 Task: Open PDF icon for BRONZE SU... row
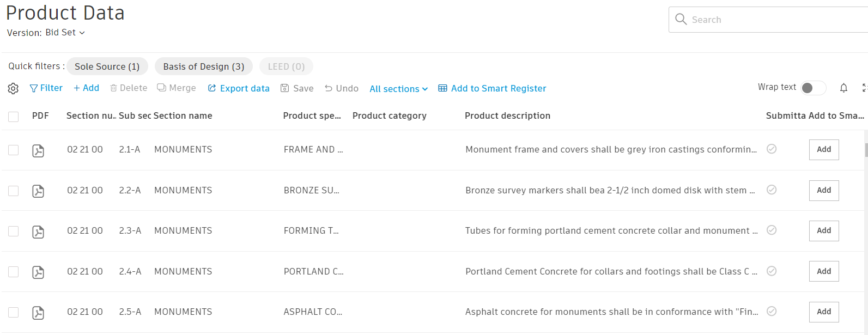pyautogui.click(x=38, y=191)
